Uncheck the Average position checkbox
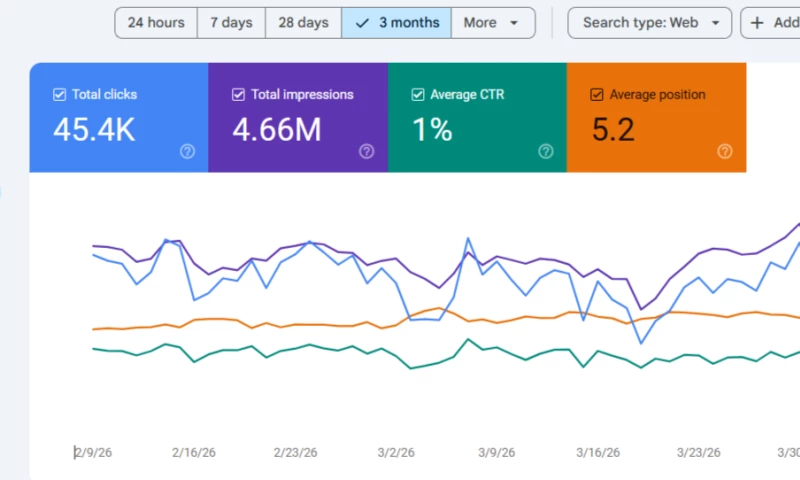 (x=597, y=95)
